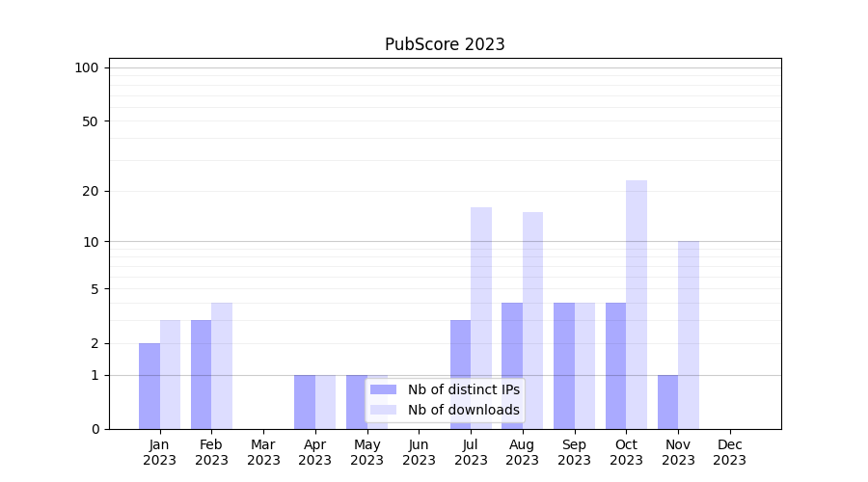Click the dark blue distinct IPs legend swatch
This screenshot has width=868, height=482.
(383, 389)
